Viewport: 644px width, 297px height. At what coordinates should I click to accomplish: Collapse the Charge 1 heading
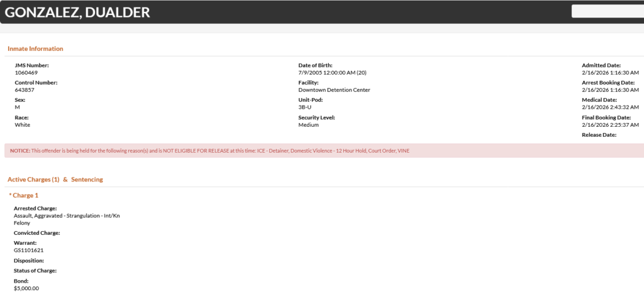pos(24,195)
